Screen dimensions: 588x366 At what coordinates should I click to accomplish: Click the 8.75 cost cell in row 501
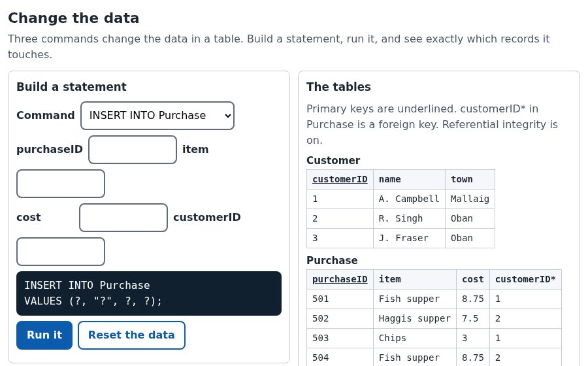[x=473, y=299]
